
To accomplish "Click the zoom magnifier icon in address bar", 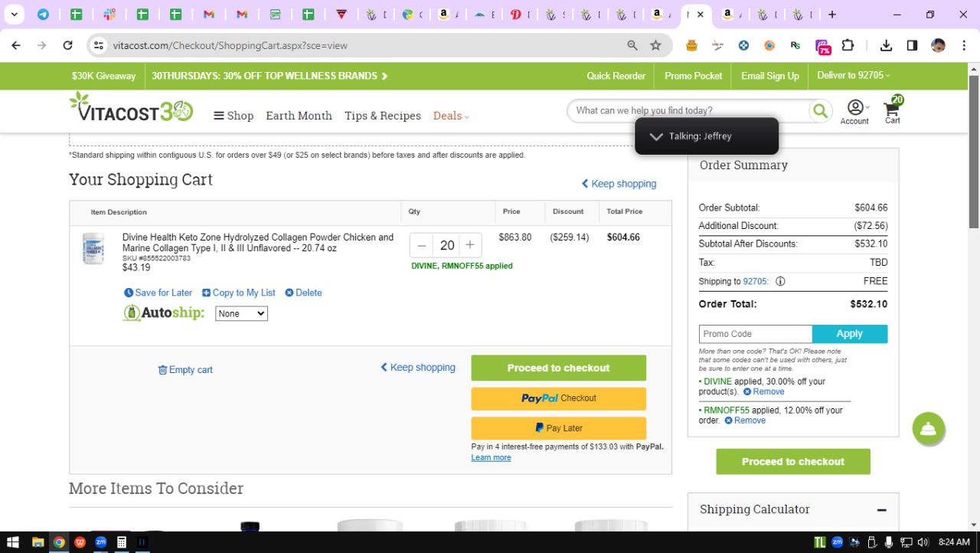I will (x=632, y=45).
